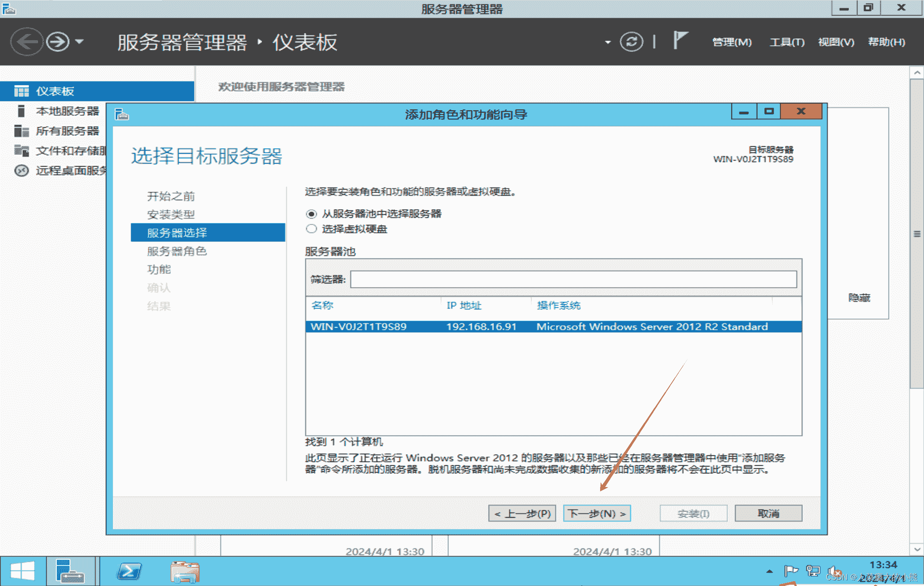924x586 pixels.
Task: Click main window vertical scrollbar
Action: [917, 233]
